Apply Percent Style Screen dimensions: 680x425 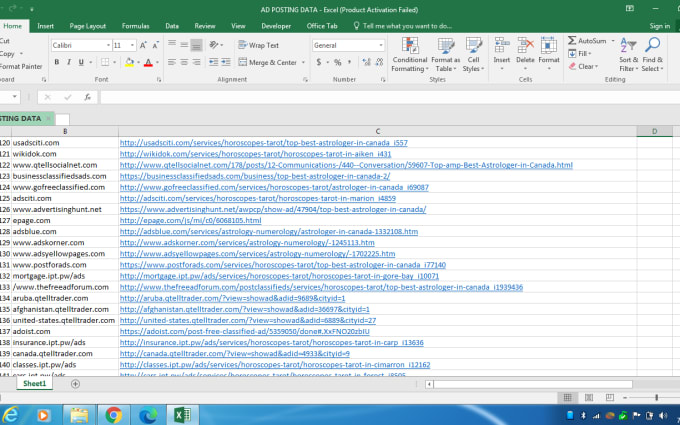337,62
